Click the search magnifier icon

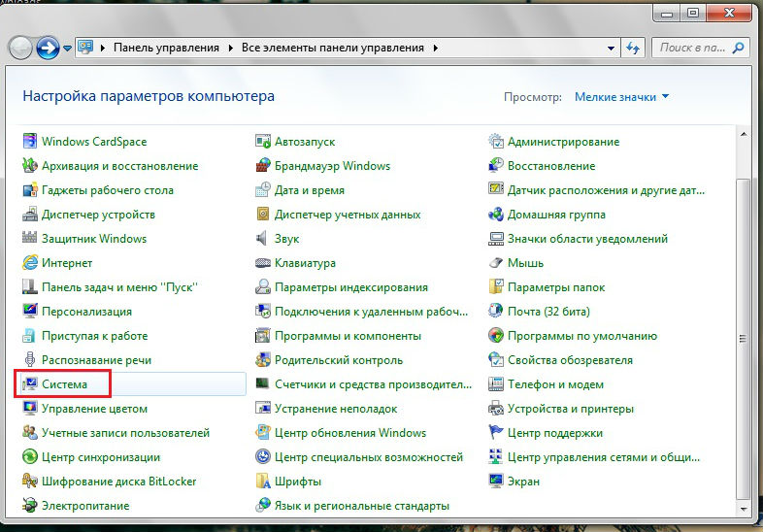pyautogui.click(x=738, y=48)
